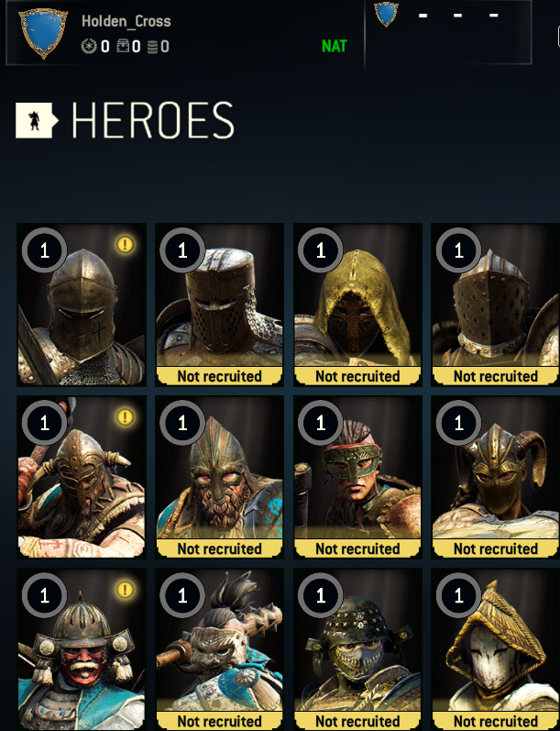Choose the bearded Warlord hero card
Image resolution: width=560 pixels, height=731 pixels.
[x=219, y=477]
